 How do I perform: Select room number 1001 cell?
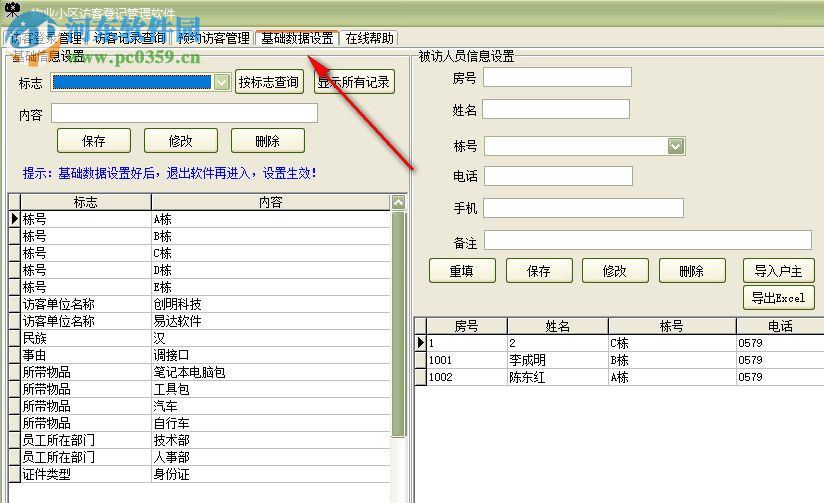pyautogui.click(x=467, y=360)
